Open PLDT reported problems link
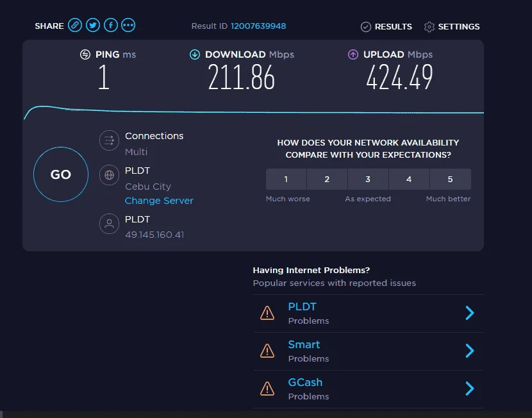 [x=303, y=306]
